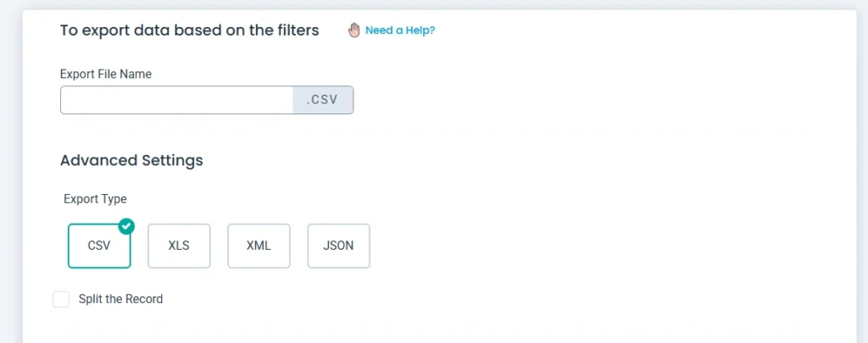Choose the XLS export type
Image resolution: width=868 pixels, height=343 pixels.
(179, 246)
